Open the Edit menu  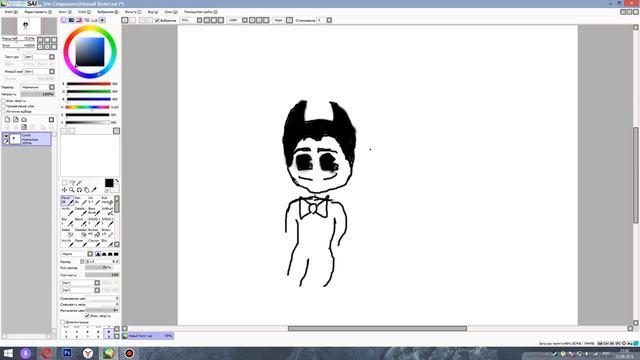38,12
